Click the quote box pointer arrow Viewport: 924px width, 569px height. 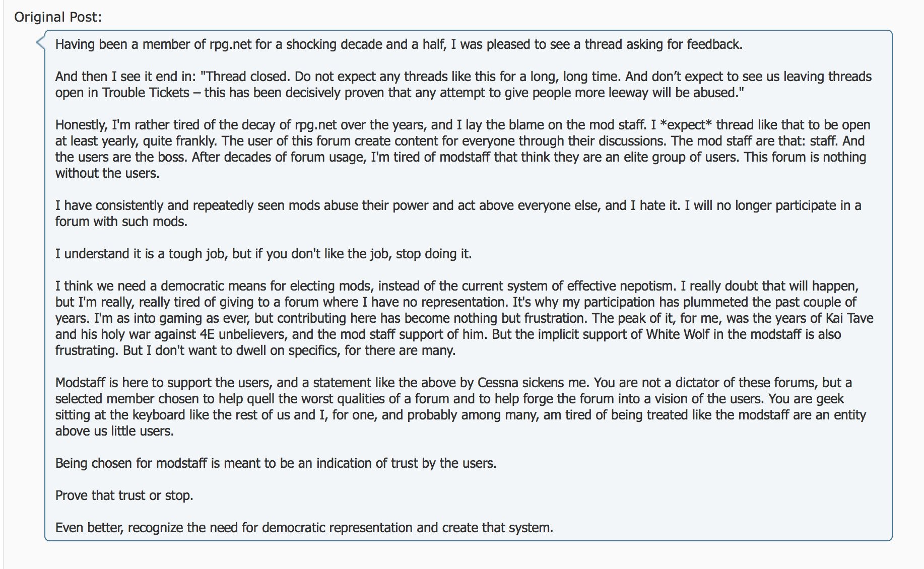(x=40, y=43)
